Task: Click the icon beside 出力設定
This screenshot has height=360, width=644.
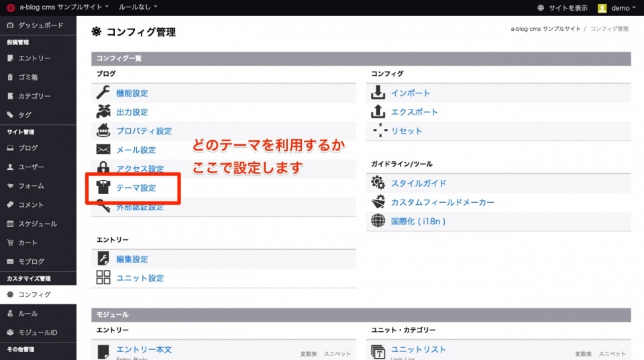Action: pyautogui.click(x=103, y=111)
